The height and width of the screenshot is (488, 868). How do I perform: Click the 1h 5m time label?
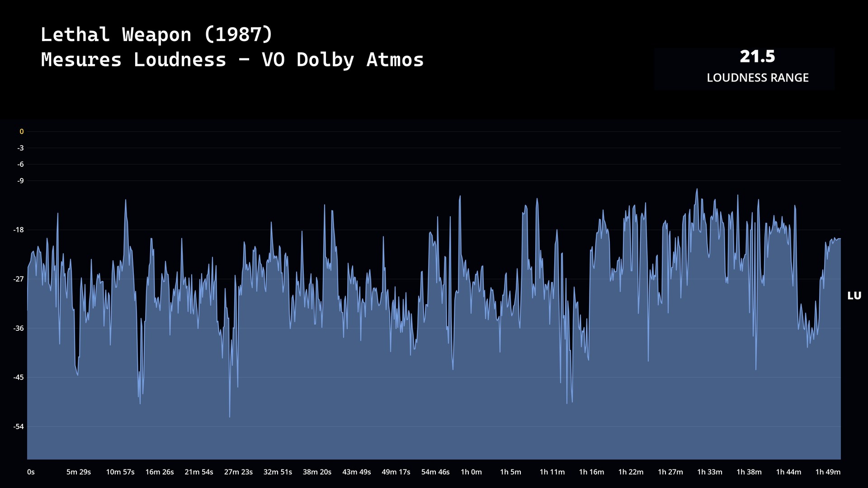510,472
